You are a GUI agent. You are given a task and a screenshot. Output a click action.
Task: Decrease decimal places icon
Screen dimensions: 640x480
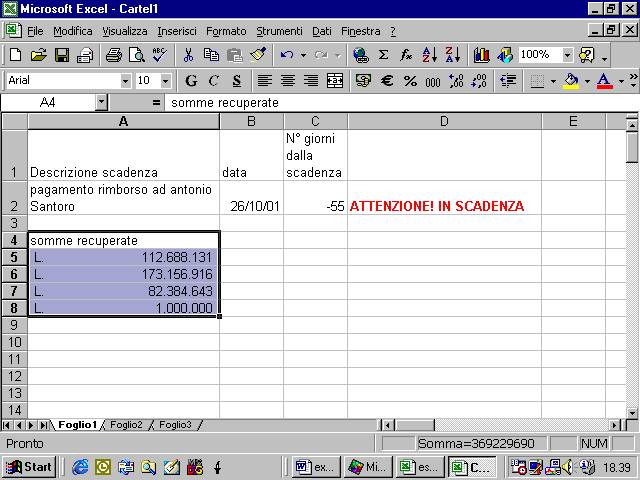click(479, 80)
